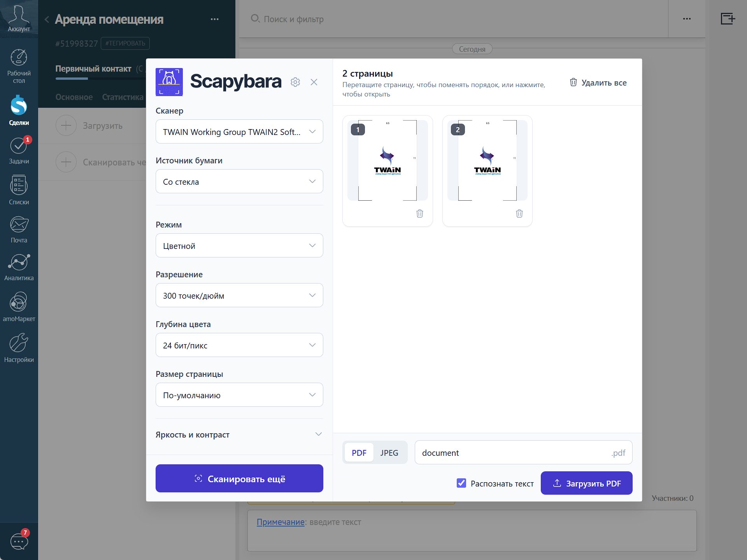
Task: Open deal options dots beside Аренда помещения
Action: [x=214, y=19]
